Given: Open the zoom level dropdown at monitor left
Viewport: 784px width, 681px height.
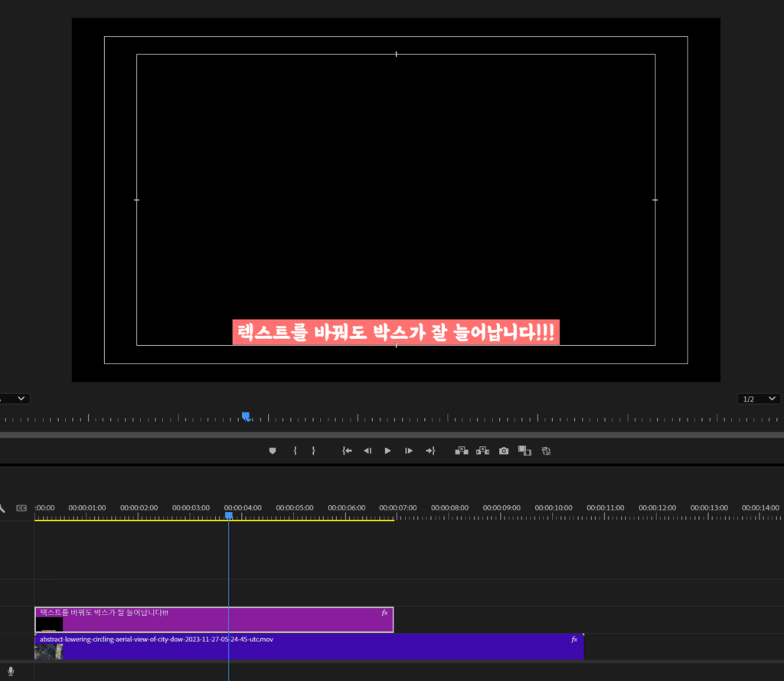Looking at the screenshot, I should click(x=15, y=399).
